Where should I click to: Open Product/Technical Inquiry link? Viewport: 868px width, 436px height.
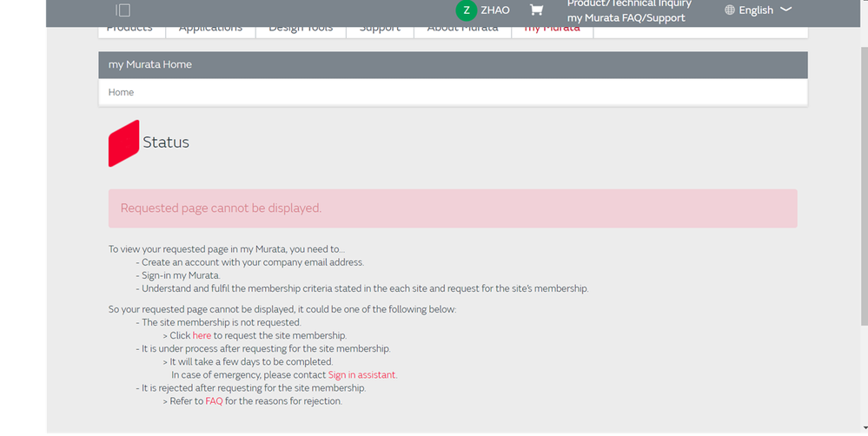coord(629,3)
